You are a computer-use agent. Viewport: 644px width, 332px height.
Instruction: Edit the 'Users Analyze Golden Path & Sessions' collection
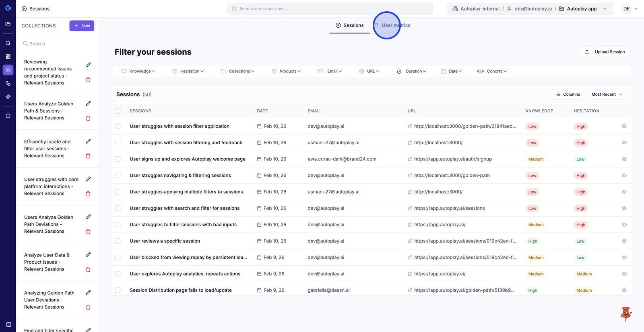point(88,103)
